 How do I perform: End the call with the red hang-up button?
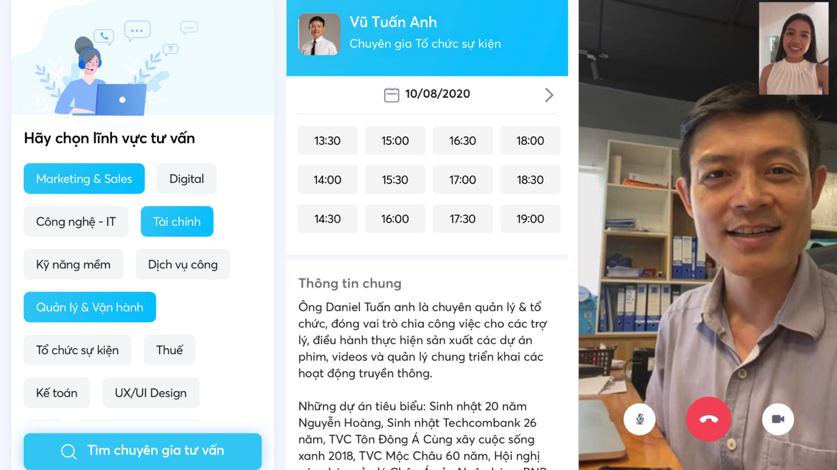click(x=708, y=419)
